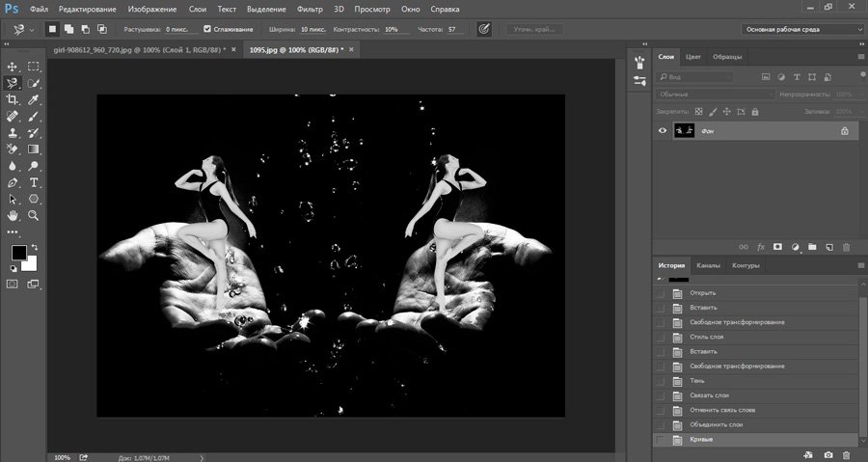Screen dimensions: 868x462
Task: Hide the Фон layer using eye icon
Action: click(662, 130)
